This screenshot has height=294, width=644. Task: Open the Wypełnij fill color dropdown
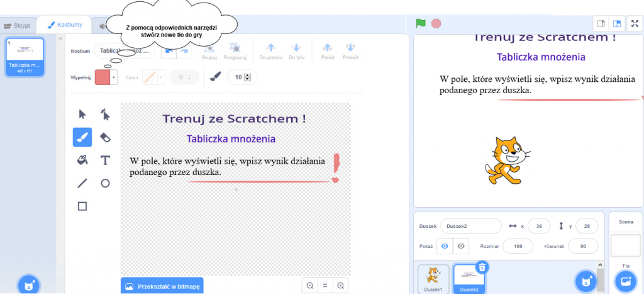(114, 77)
